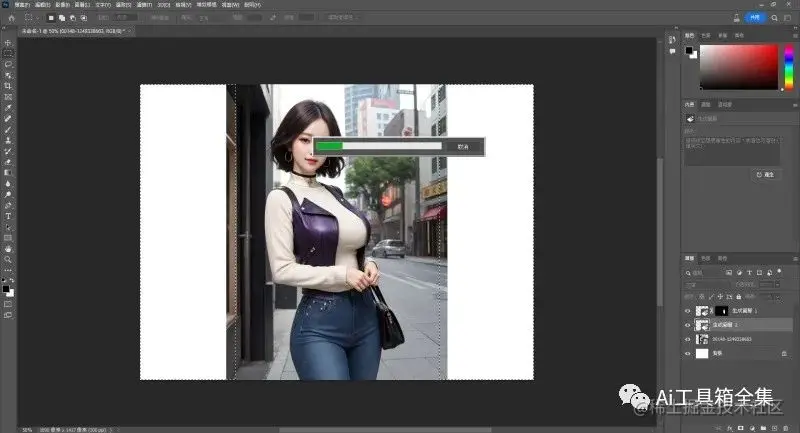Select the Frame tool

pos(8,97)
